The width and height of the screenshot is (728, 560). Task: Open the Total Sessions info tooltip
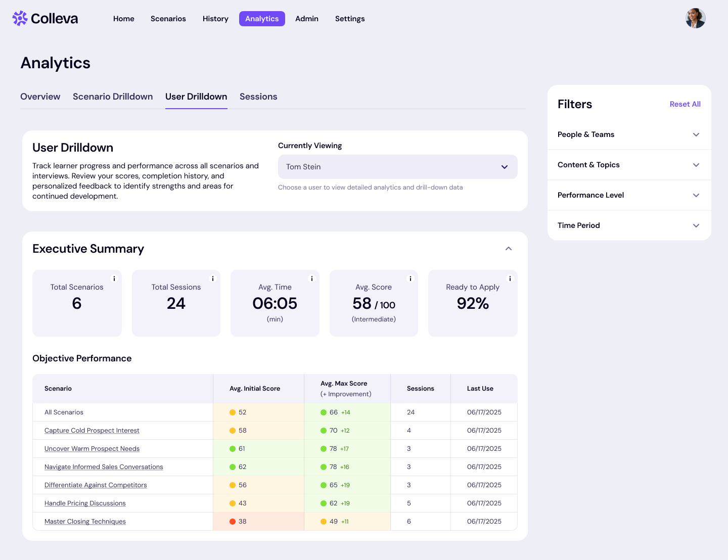tap(213, 278)
